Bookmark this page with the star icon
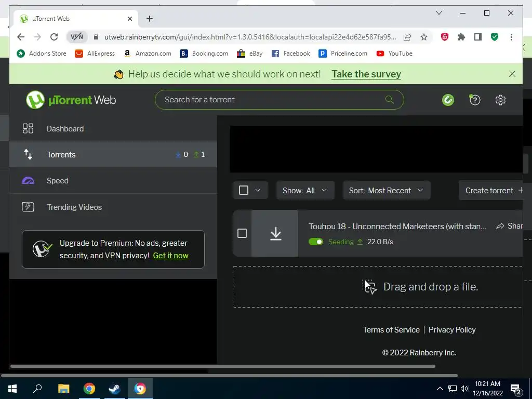This screenshot has width=532, height=399. pyautogui.click(x=424, y=37)
